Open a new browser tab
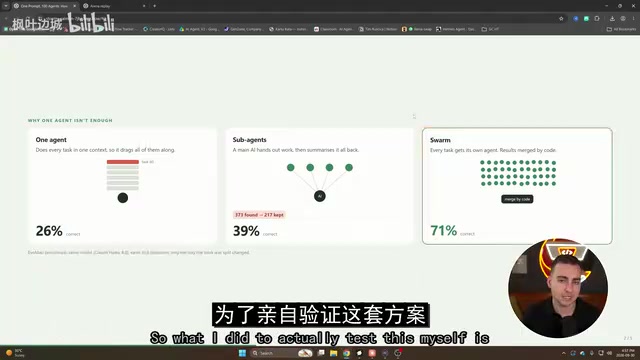Screen dimensions: 640x360 pos(155,6)
